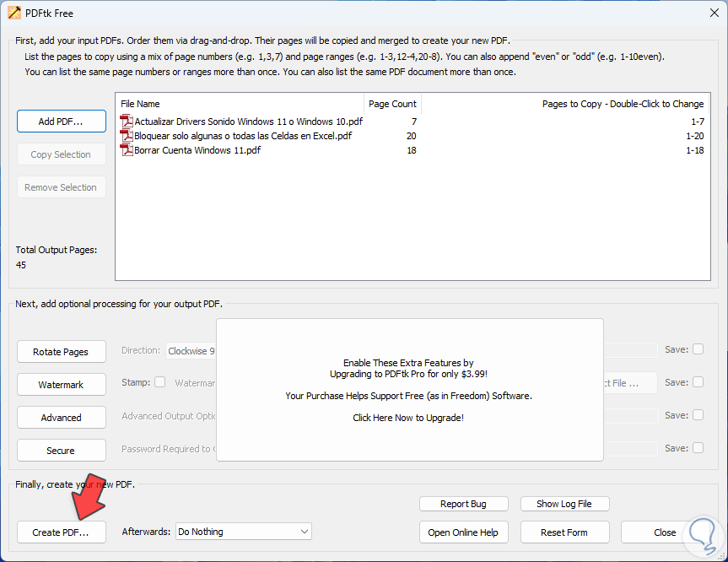Click the Pages to Copy column header
This screenshot has width=728, height=562.
566,104
